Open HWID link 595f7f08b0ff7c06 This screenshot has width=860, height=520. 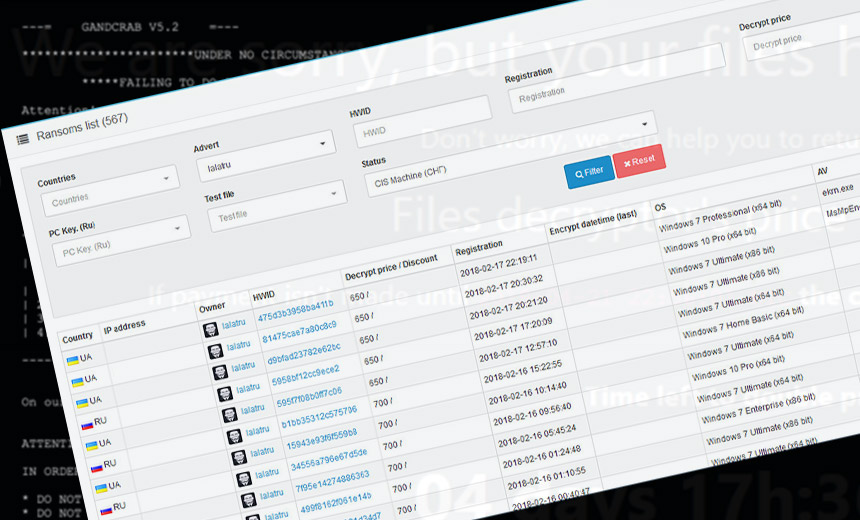(309, 398)
